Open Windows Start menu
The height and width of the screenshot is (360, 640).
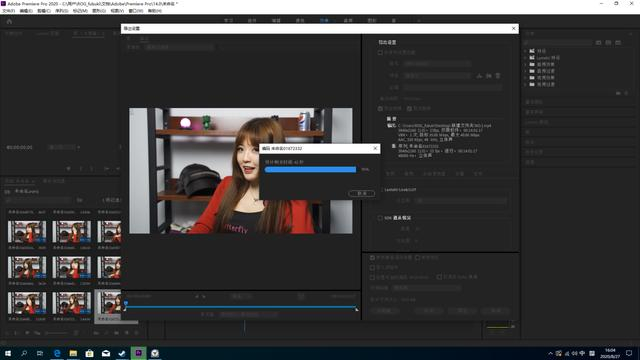(8, 353)
